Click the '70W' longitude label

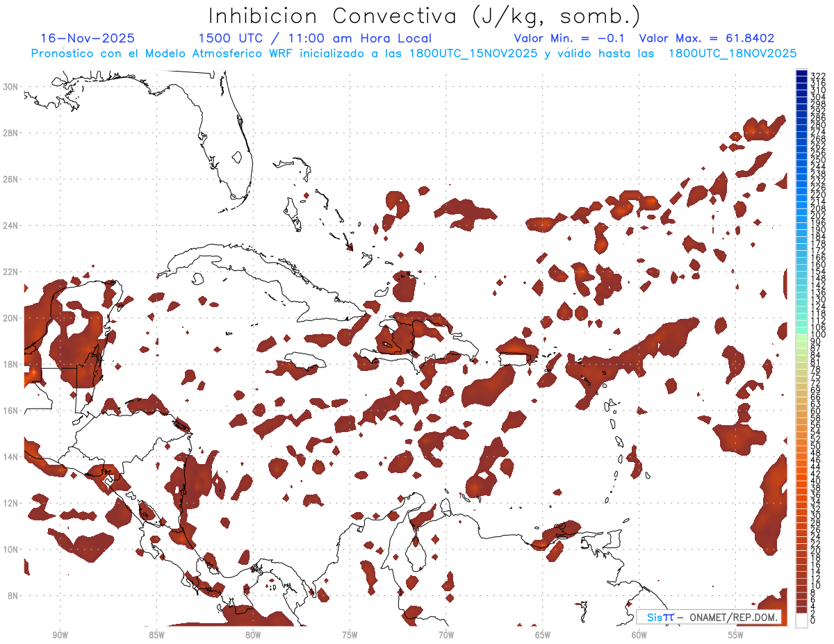pos(446,635)
